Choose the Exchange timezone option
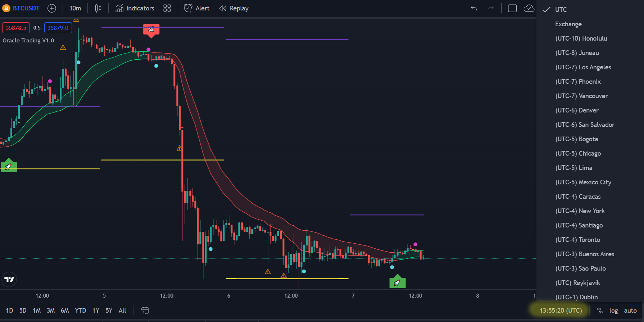The height and width of the screenshot is (322, 644). point(568,24)
